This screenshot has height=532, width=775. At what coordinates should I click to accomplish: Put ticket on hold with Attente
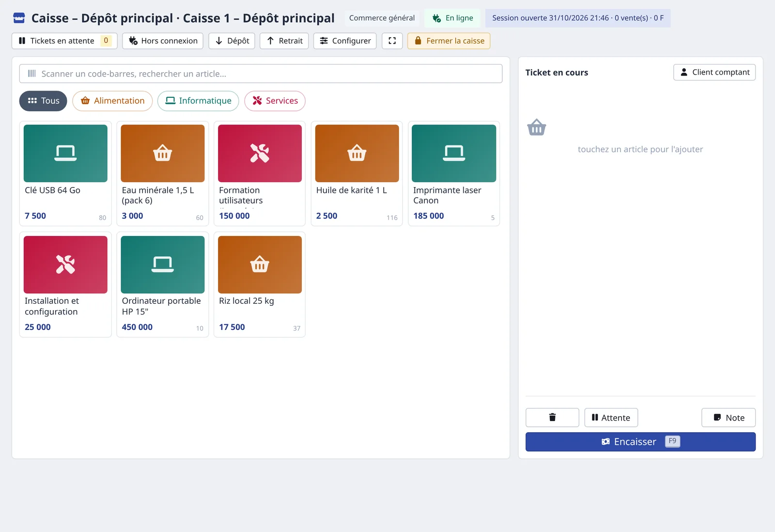611,418
